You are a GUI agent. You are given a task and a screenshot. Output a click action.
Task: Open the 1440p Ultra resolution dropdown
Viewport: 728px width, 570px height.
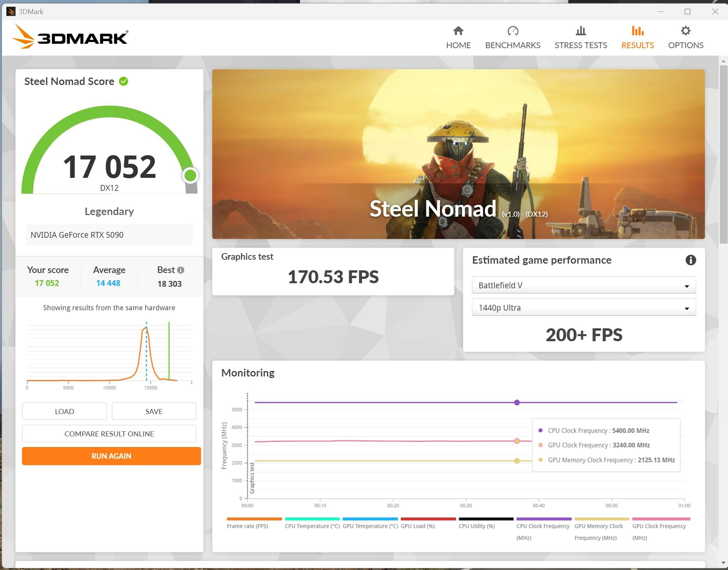tap(583, 308)
